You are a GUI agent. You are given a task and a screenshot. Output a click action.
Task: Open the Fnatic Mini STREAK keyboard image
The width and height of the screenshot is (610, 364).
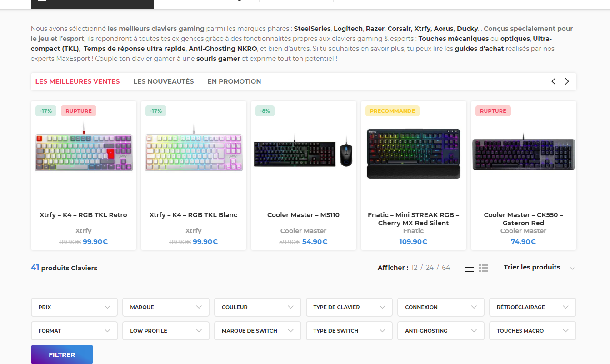pyautogui.click(x=414, y=153)
